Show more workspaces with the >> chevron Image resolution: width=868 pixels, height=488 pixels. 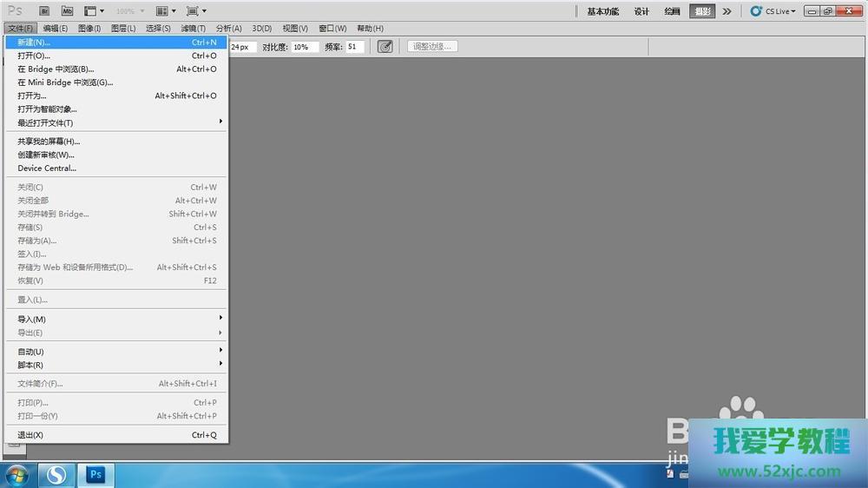coord(727,11)
